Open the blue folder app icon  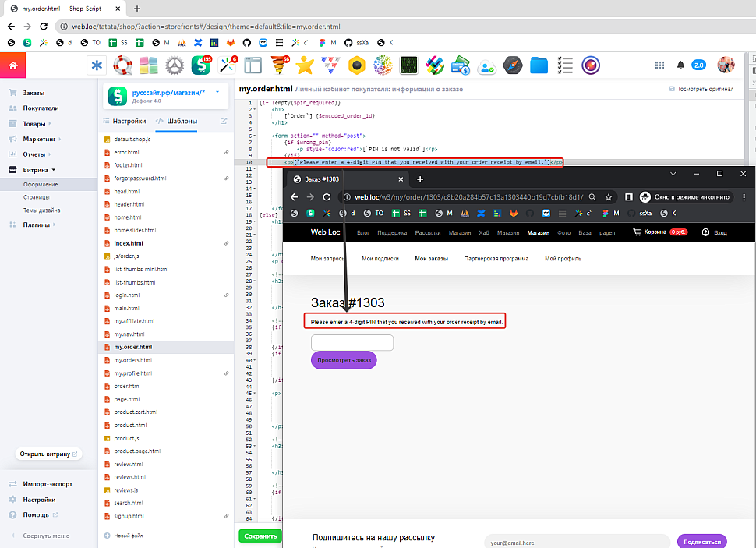click(x=539, y=65)
